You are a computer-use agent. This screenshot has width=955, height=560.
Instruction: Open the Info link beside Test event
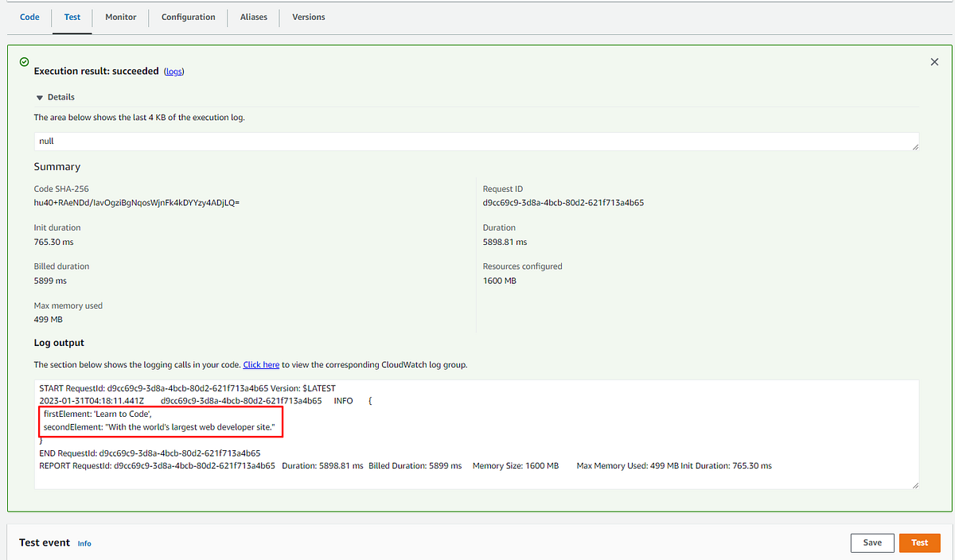click(84, 543)
